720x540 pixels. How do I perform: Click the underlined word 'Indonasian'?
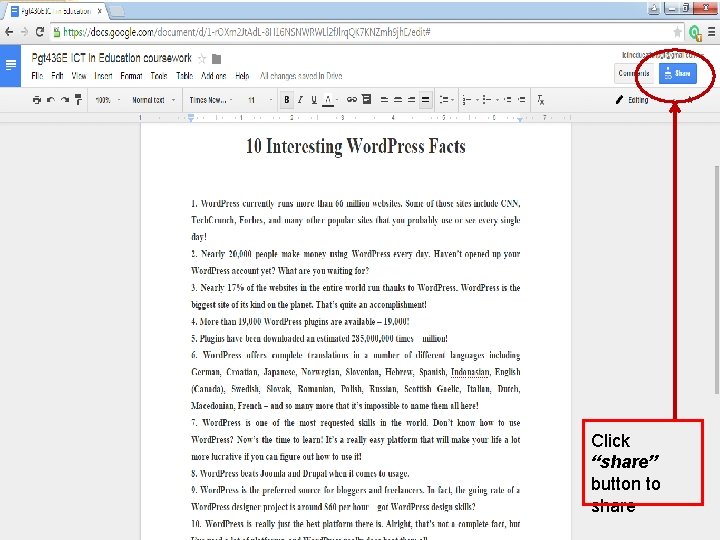click(x=470, y=372)
